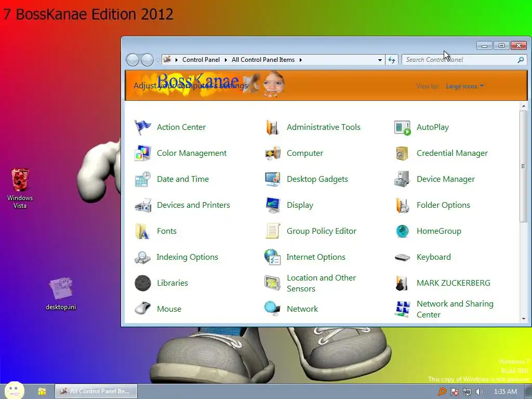Click the Action Center link text

click(x=181, y=127)
